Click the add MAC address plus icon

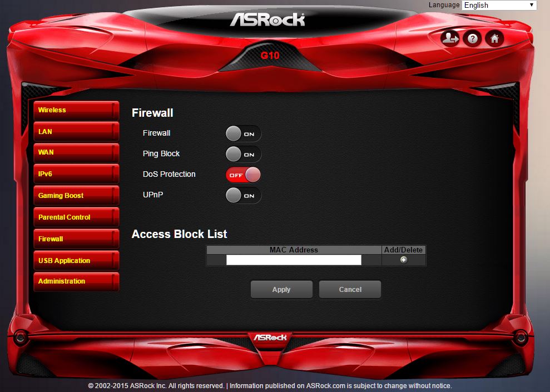[403, 260]
